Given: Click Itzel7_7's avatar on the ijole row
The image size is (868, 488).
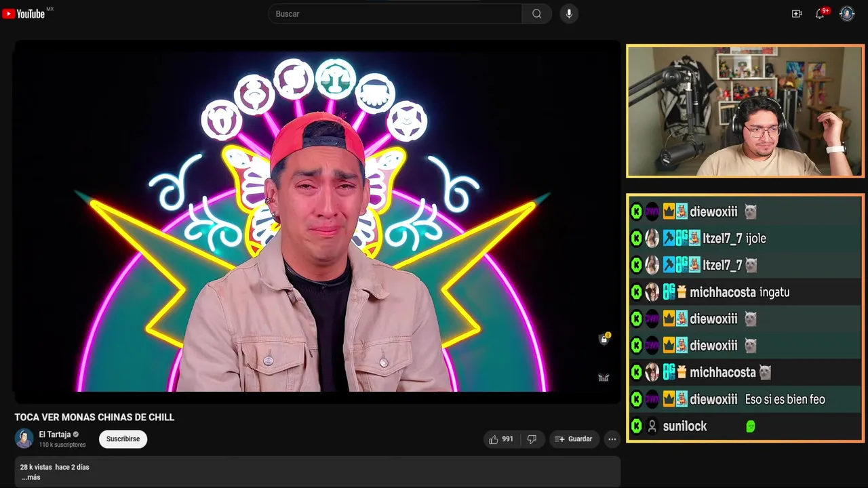Looking at the screenshot, I should click(652, 238).
